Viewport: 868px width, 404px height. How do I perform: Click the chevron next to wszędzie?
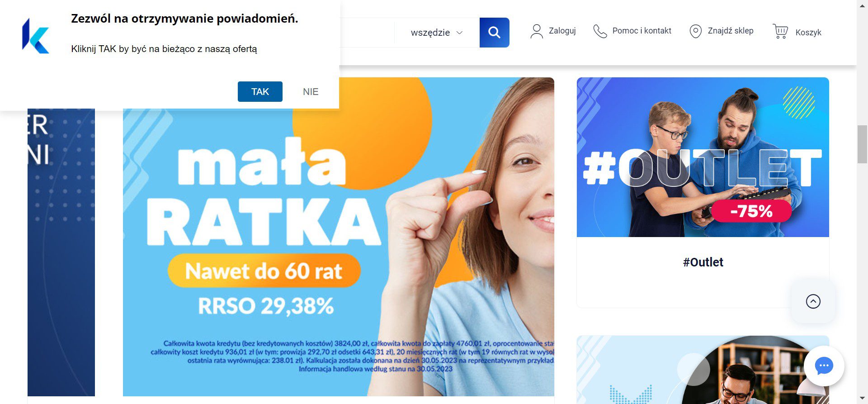click(460, 33)
